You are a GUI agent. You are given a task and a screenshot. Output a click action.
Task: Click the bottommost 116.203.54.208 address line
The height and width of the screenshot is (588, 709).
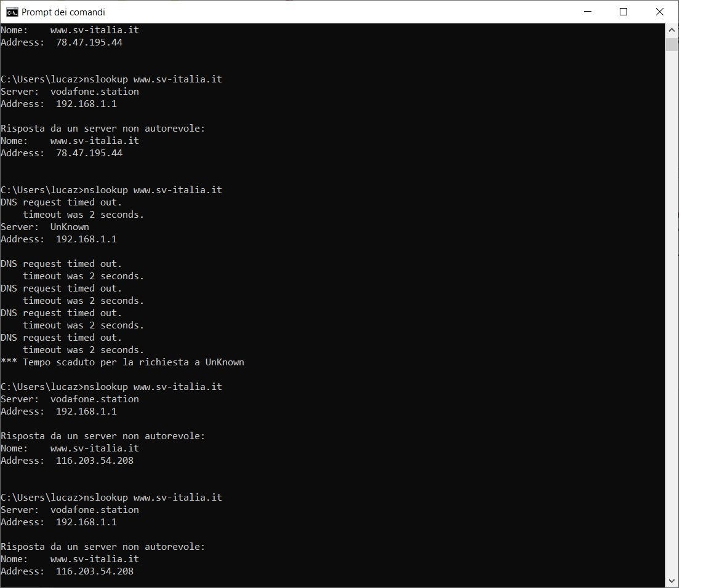pyautogui.click(x=66, y=571)
